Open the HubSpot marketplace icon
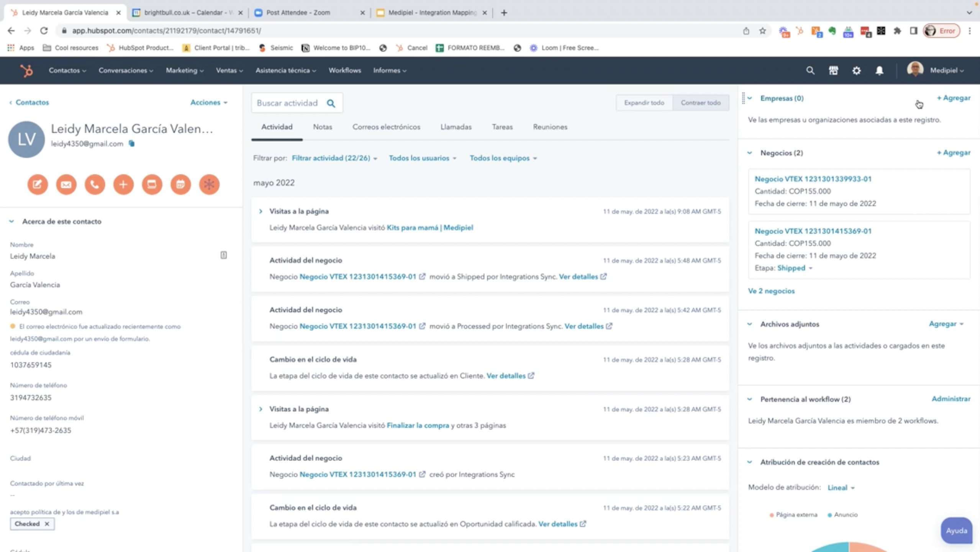 [833, 71]
